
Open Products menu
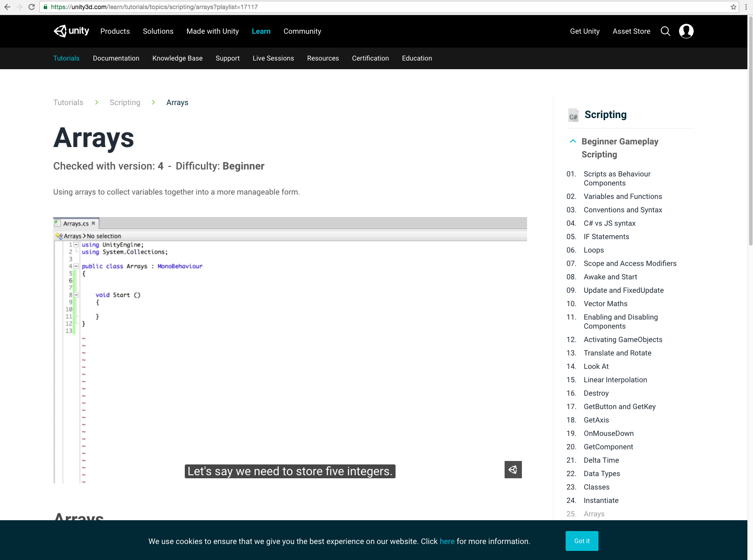tap(115, 31)
